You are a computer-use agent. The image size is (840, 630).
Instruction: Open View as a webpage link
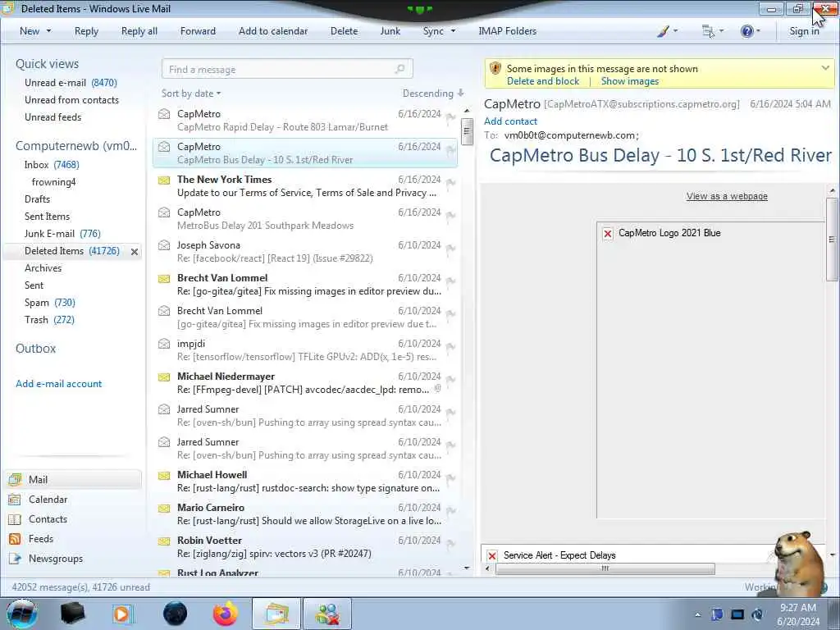click(727, 197)
